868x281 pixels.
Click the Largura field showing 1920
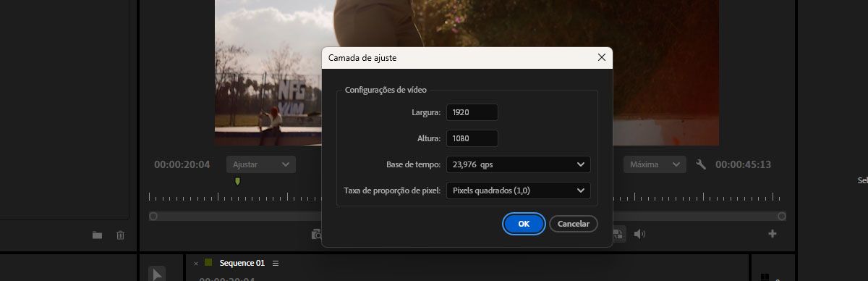click(x=472, y=112)
